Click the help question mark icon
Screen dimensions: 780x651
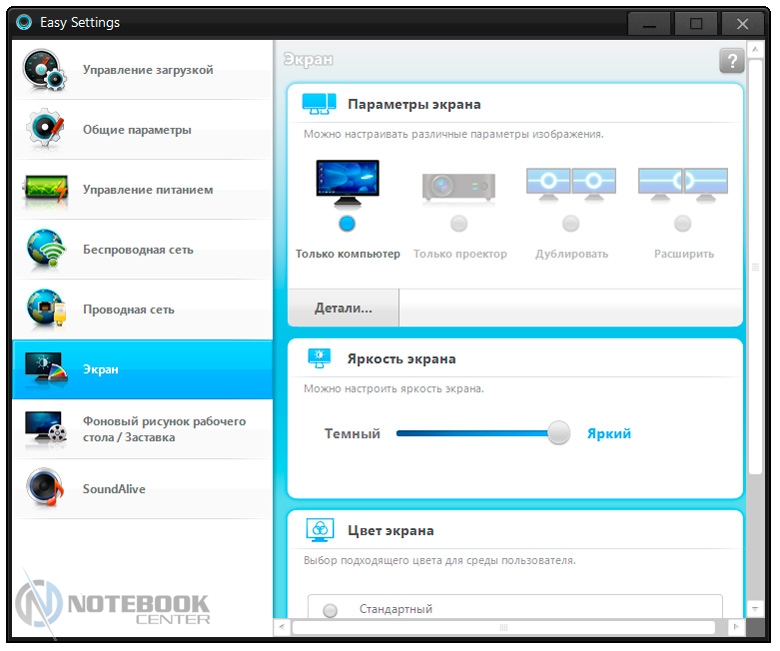tap(731, 61)
